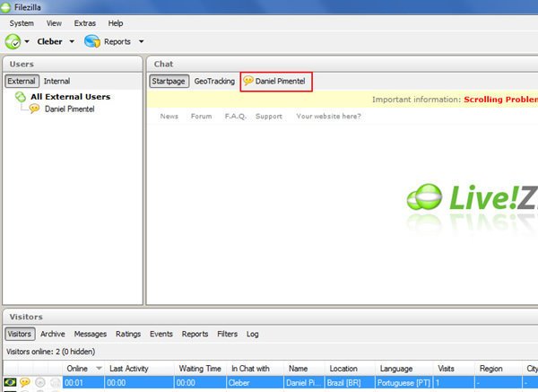
Task: Click the Forum link on the start page
Action: pyautogui.click(x=201, y=116)
